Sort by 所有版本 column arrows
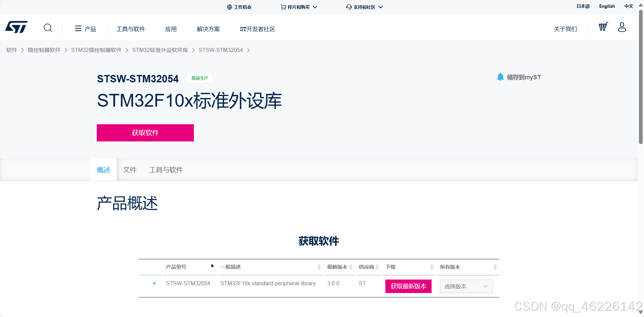Image resolution: width=644 pixels, height=317 pixels. [x=495, y=267]
